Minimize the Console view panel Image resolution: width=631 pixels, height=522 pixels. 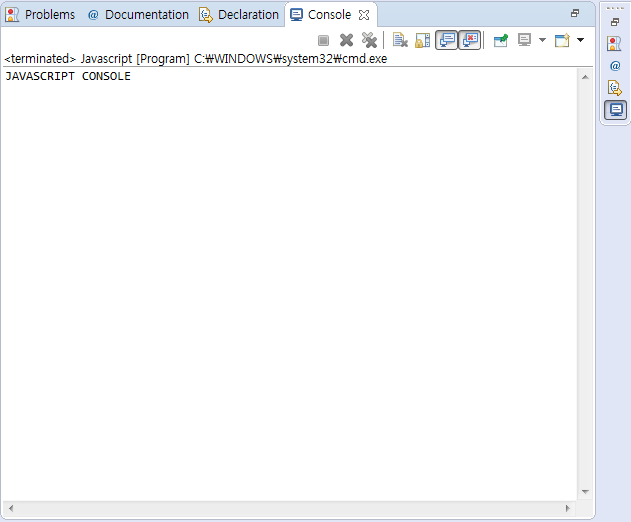point(575,13)
